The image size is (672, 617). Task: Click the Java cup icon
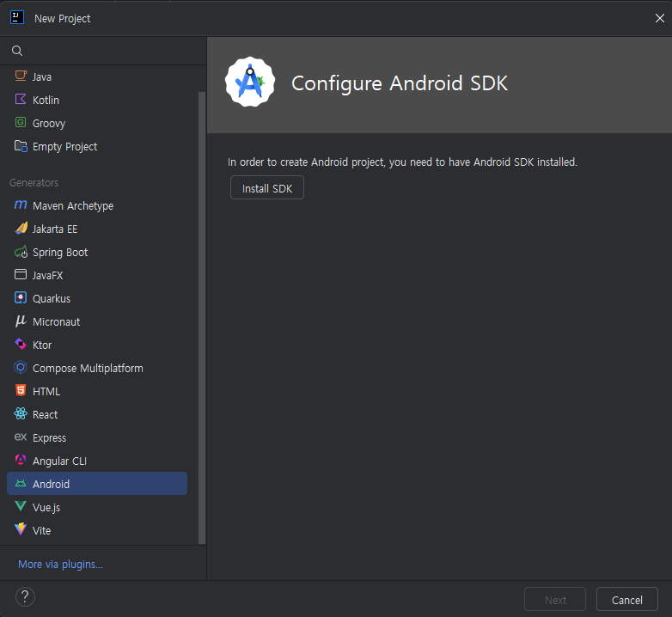pyautogui.click(x=21, y=76)
